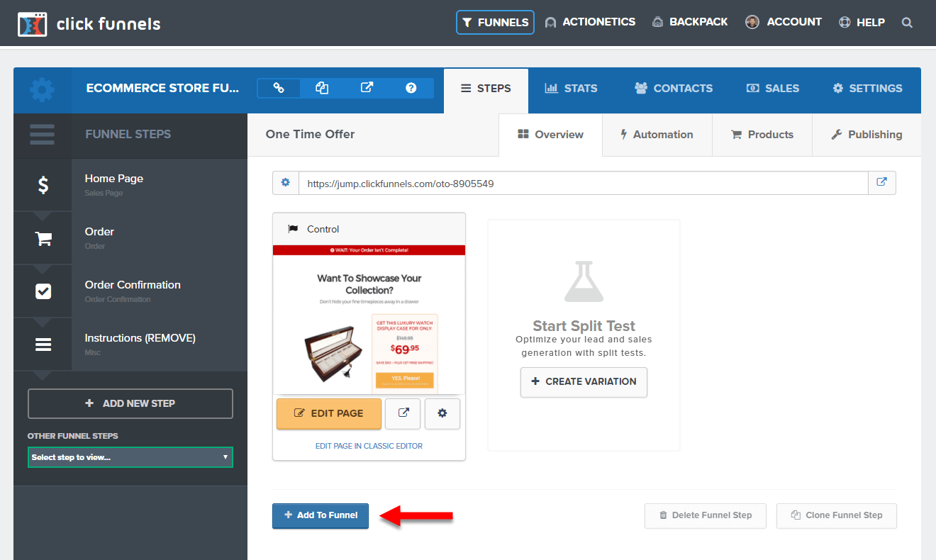
Task: Switch to the Settings tab
Action: pos(867,89)
